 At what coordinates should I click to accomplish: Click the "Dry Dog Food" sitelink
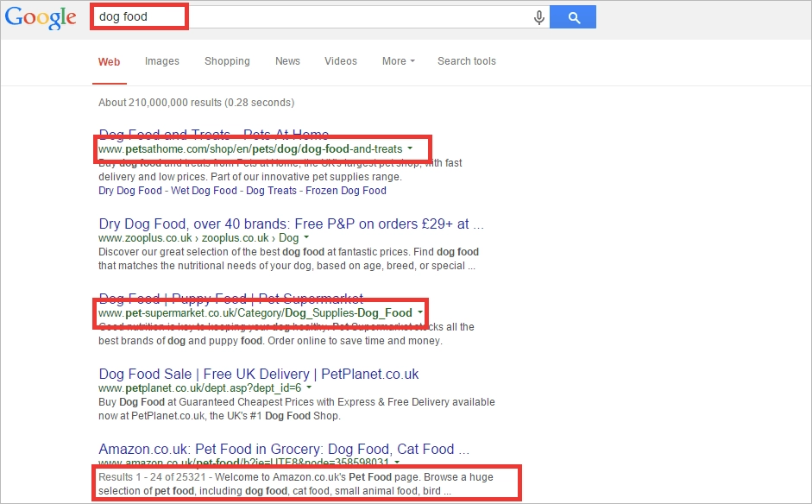[129, 190]
